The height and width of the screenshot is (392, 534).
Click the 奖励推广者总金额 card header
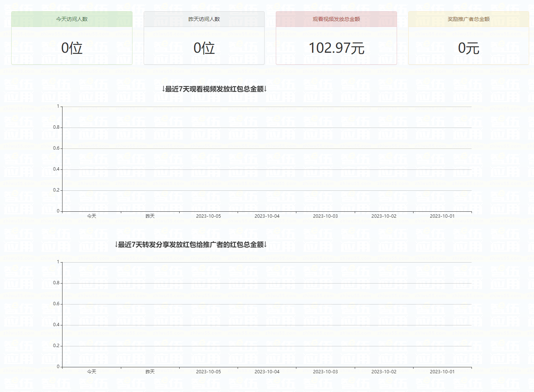coord(469,19)
